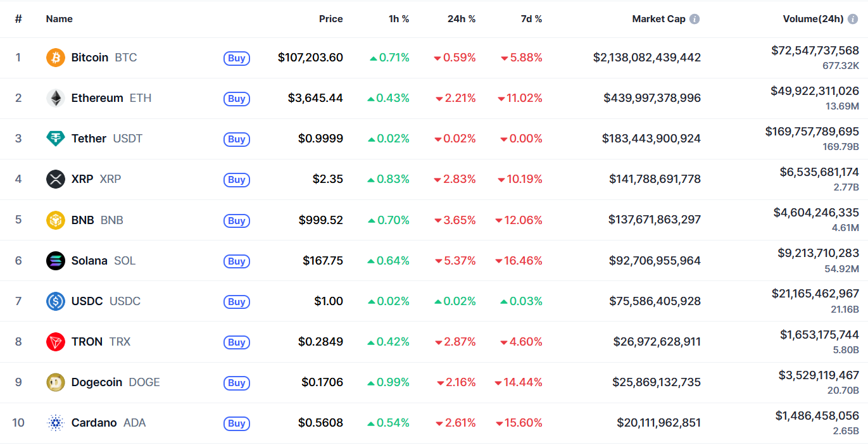The image size is (868, 445).
Task: Click the Tether green logo icon
Action: [56, 139]
